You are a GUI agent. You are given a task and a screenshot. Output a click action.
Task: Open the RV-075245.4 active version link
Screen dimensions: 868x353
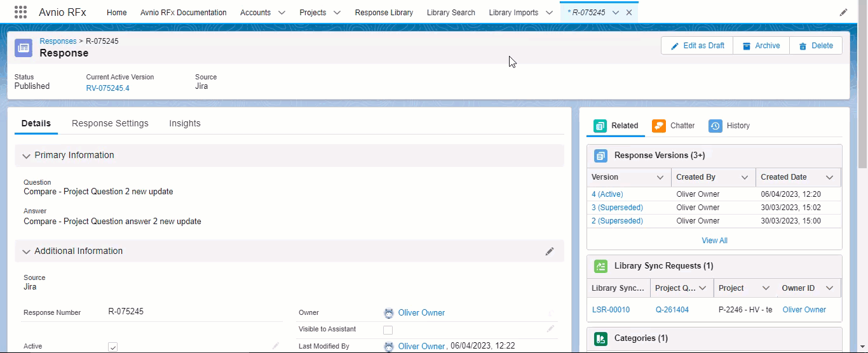[107, 88]
